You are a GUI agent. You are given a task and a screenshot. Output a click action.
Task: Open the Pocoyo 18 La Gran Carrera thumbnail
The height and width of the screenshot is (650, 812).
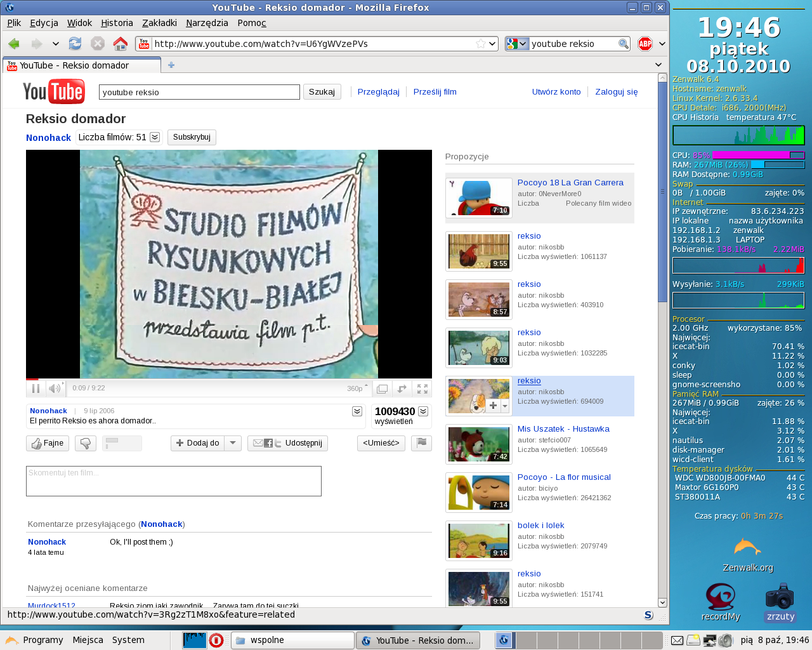[x=479, y=198]
